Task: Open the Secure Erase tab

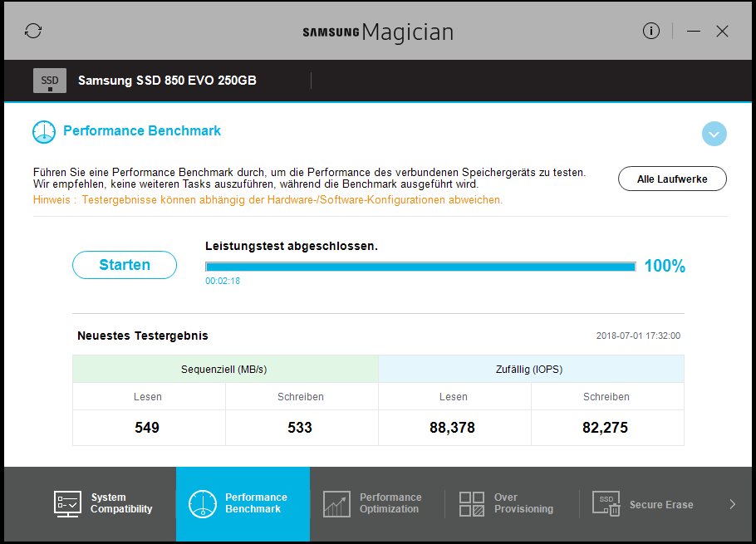Action: [646, 503]
